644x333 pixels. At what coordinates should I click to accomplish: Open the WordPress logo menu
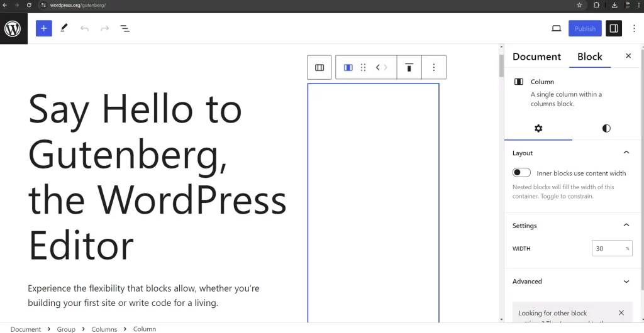14,28
